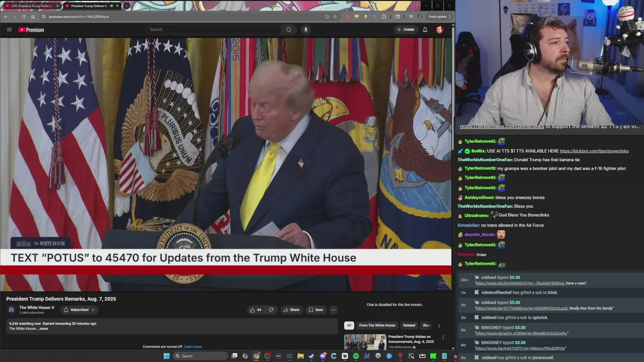The width and height of the screenshot is (644, 362).
Task: Click the Create button
Action: pyautogui.click(x=405, y=30)
